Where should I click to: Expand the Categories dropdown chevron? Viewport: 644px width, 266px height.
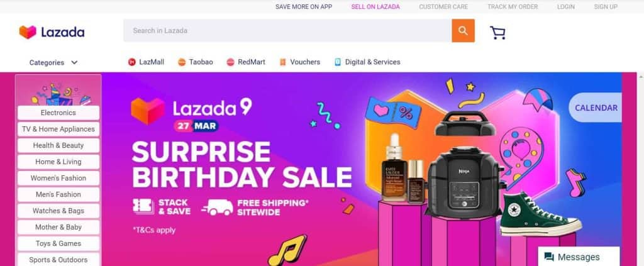(74, 62)
